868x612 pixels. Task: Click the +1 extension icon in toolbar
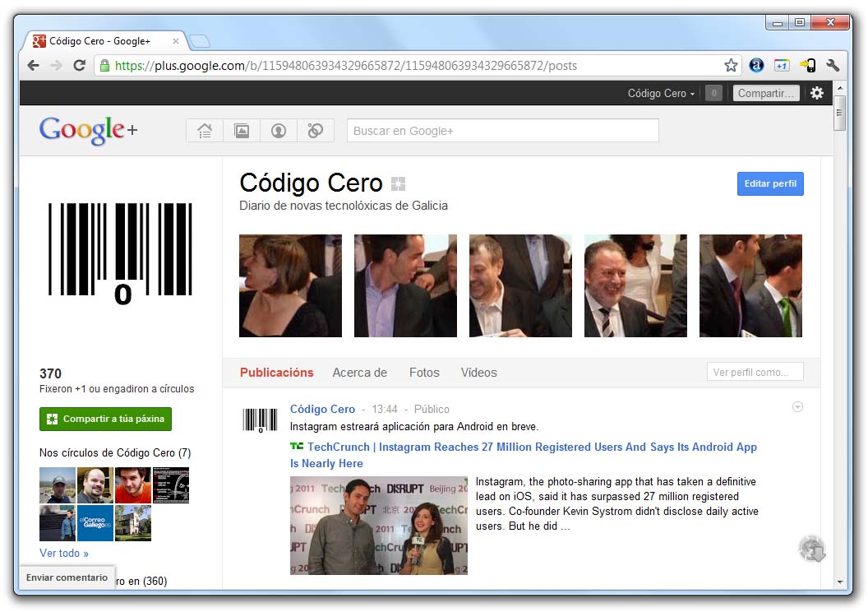point(782,65)
